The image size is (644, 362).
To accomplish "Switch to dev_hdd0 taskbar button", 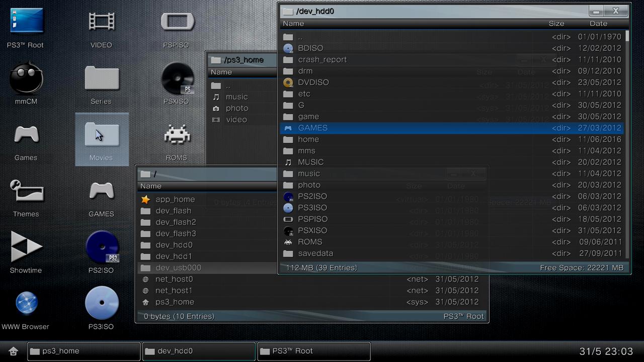I will click(199, 351).
